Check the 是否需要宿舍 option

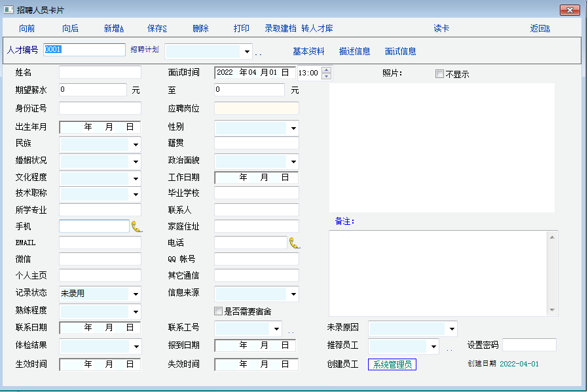click(x=219, y=311)
